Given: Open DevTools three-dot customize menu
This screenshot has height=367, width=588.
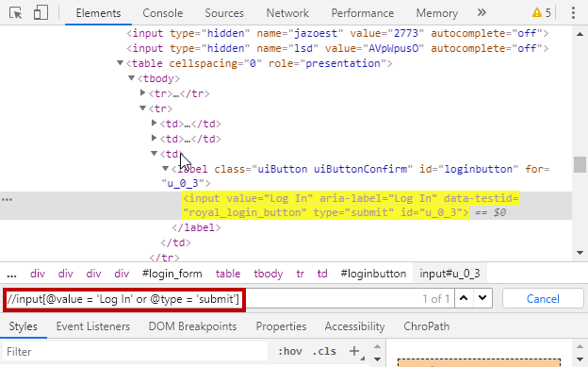Looking at the screenshot, I should (x=573, y=13).
